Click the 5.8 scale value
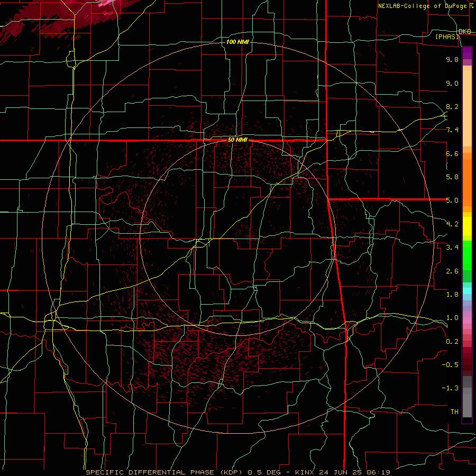Screen dimensions: 476x476 click(x=452, y=177)
